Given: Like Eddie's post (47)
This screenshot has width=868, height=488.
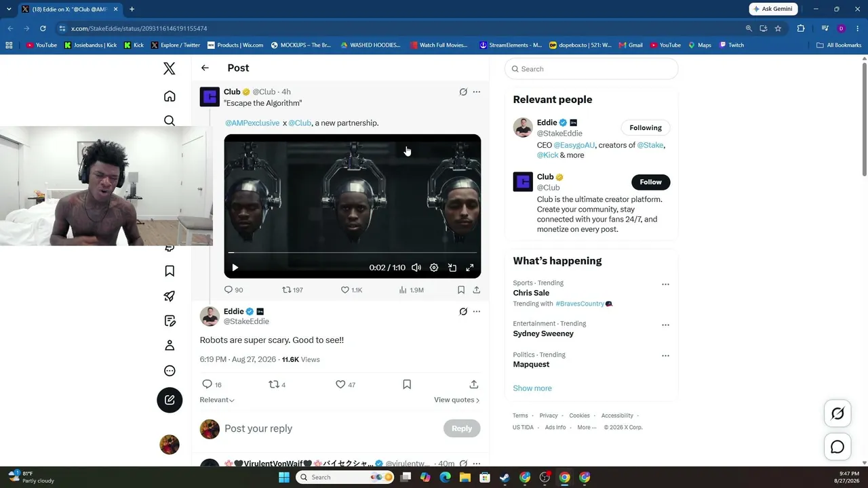Looking at the screenshot, I should tap(345, 384).
